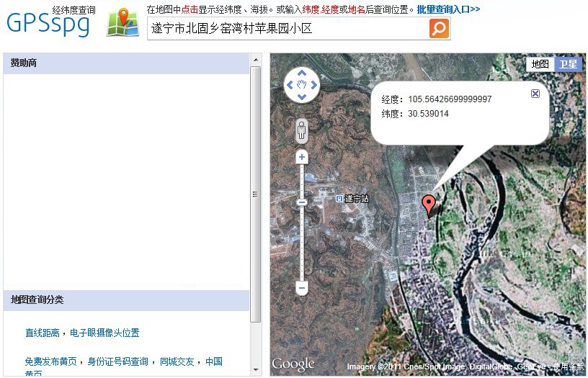Open the 直线距离 link
588x378 pixels.
click(x=43, y=333)
